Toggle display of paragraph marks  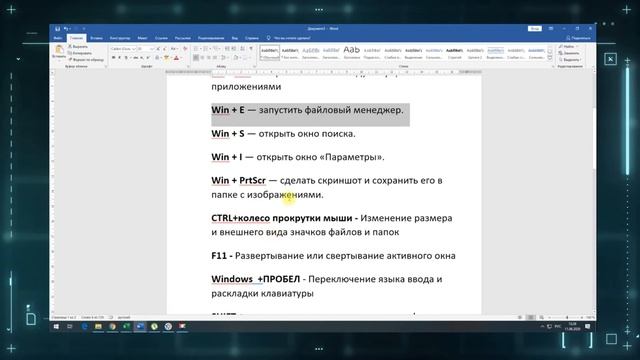coord(251,49)
